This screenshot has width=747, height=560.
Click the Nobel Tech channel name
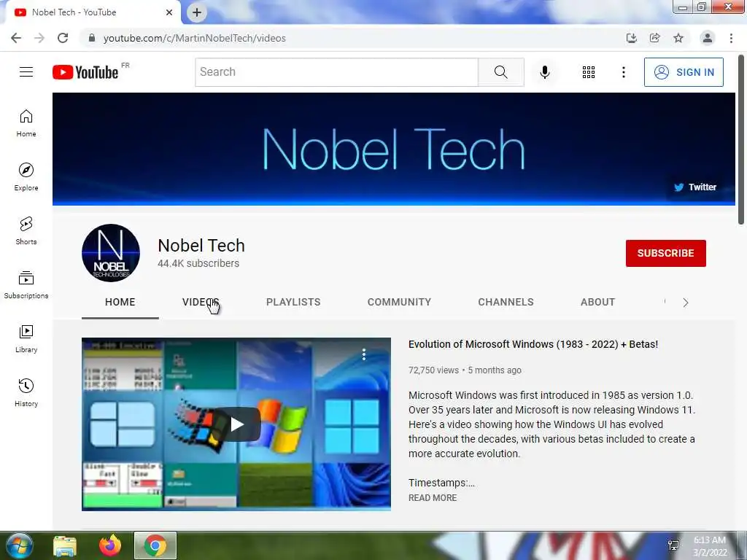click(201, 245)
